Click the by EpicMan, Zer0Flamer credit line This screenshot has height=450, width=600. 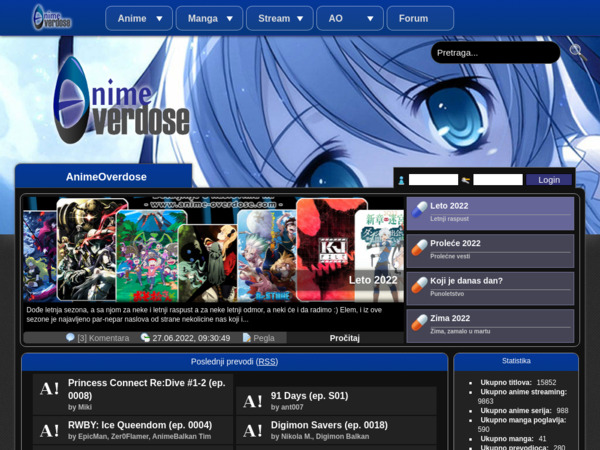[139, 436]
